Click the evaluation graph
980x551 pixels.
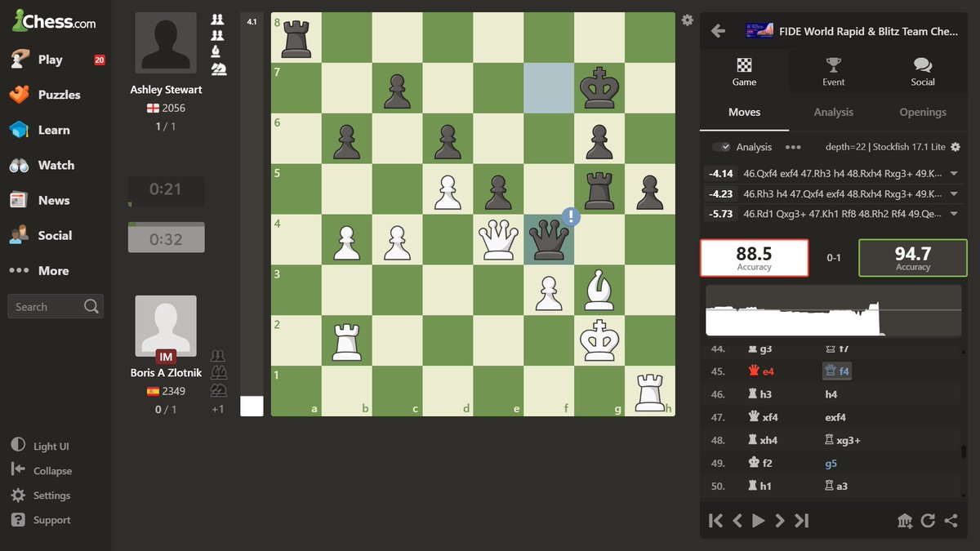[834, 311]
